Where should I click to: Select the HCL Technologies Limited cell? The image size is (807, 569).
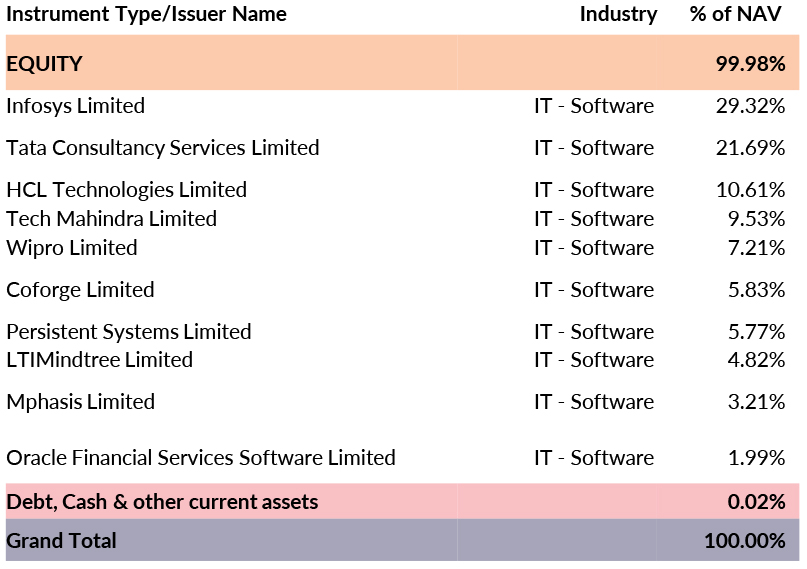pos(126,190)
